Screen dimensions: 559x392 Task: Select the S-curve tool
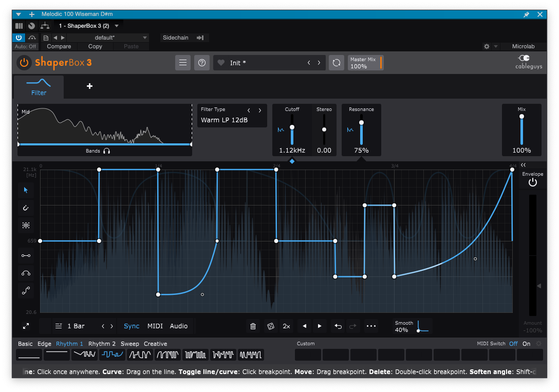(x=26, y=291)
